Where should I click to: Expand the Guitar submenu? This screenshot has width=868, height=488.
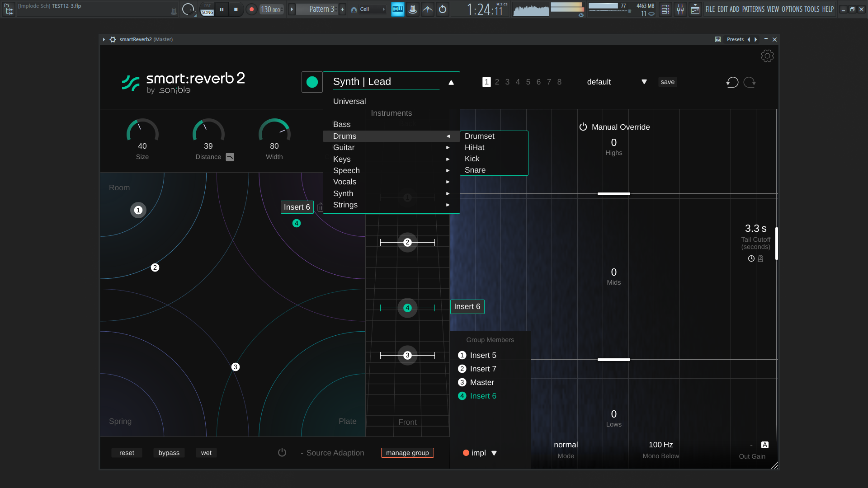click(392, 147)
